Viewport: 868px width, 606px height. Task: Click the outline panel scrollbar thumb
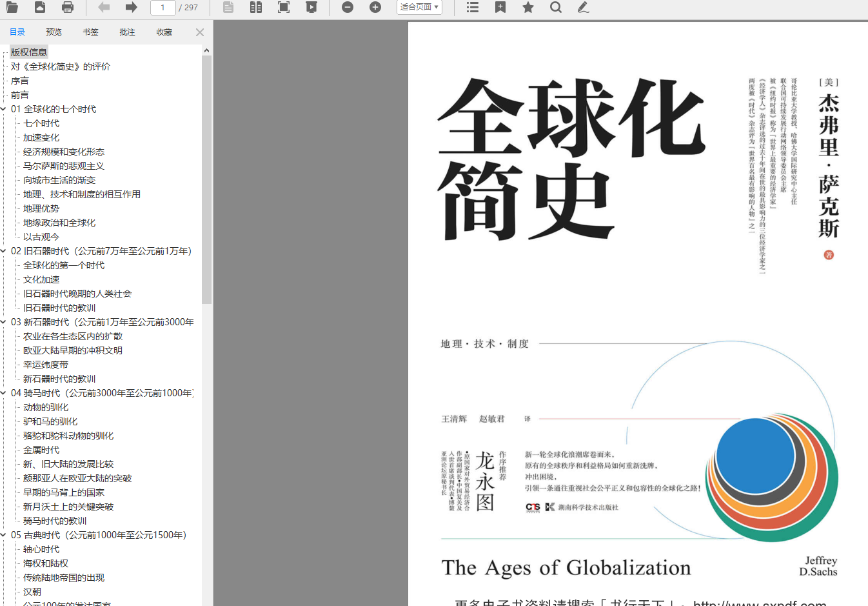pos(206,179)
